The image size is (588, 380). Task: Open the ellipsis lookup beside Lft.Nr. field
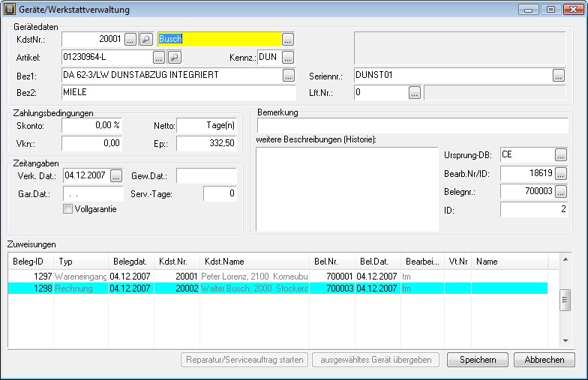click(414, 93)
